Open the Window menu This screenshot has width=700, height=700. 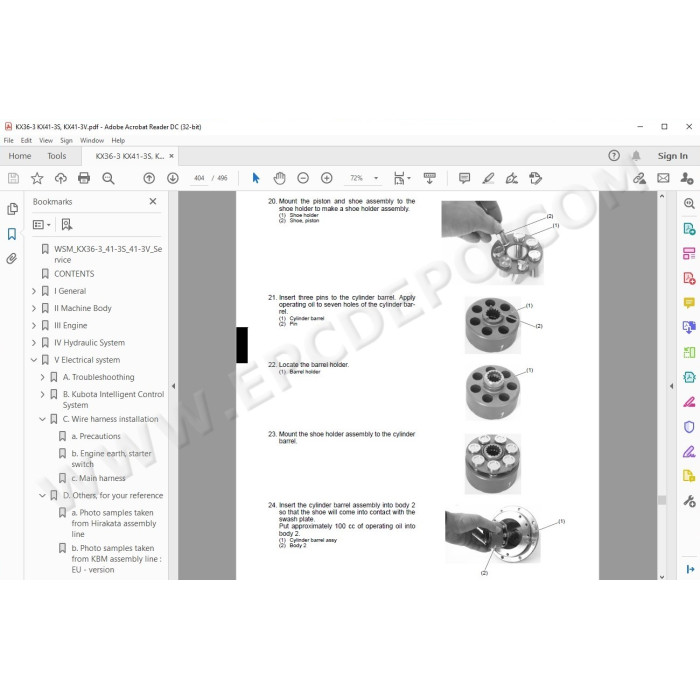pyautogui.click(x=92, y=141)
